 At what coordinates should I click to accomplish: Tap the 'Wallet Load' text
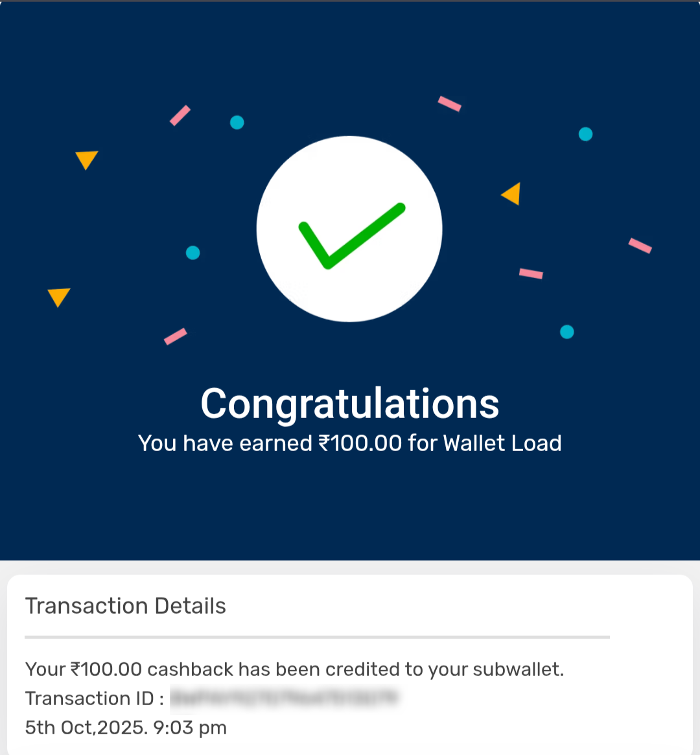[502, 443]
